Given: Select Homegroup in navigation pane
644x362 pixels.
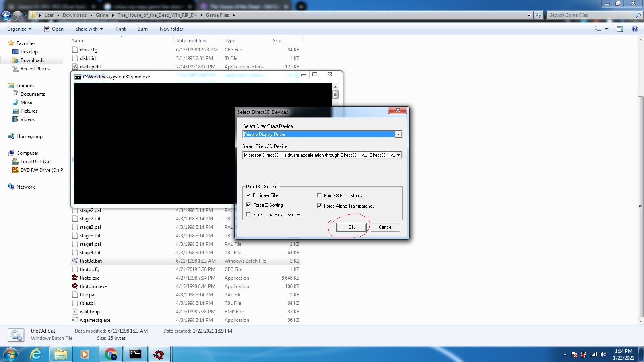Looking at the screenshot, I should 29,136.
